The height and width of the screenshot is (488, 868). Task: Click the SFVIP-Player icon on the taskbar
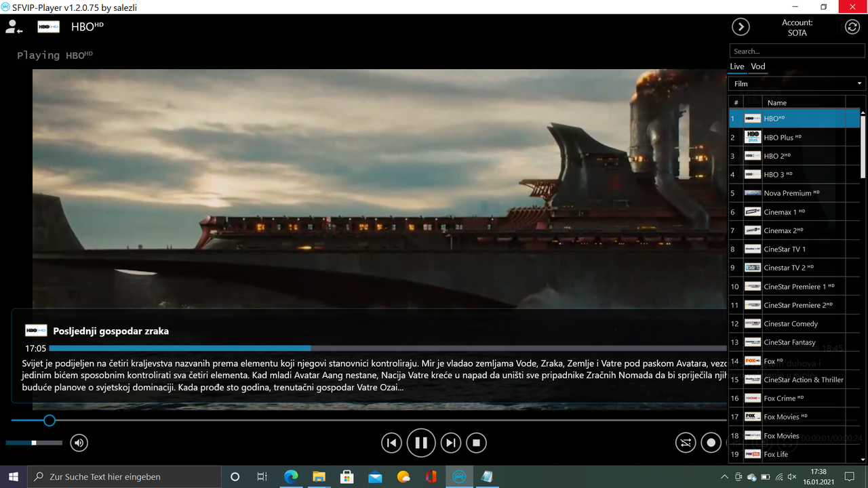pos(459,477)
